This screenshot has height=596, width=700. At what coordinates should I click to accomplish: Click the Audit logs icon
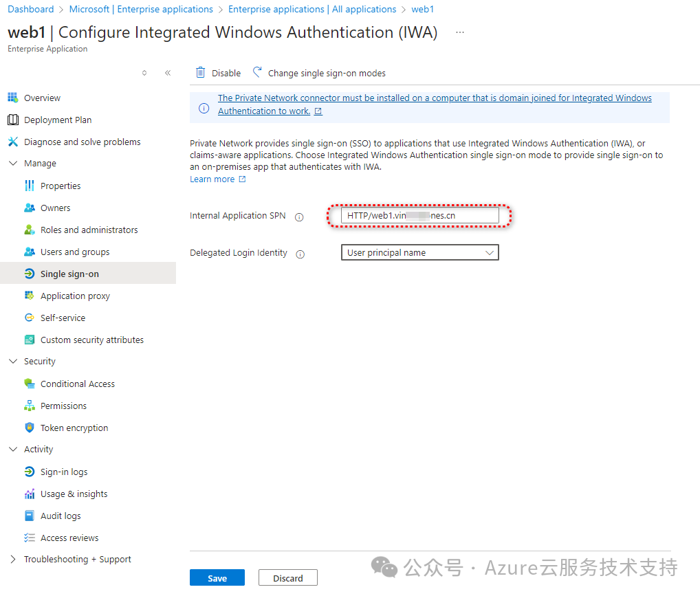[x=30, y=516]
